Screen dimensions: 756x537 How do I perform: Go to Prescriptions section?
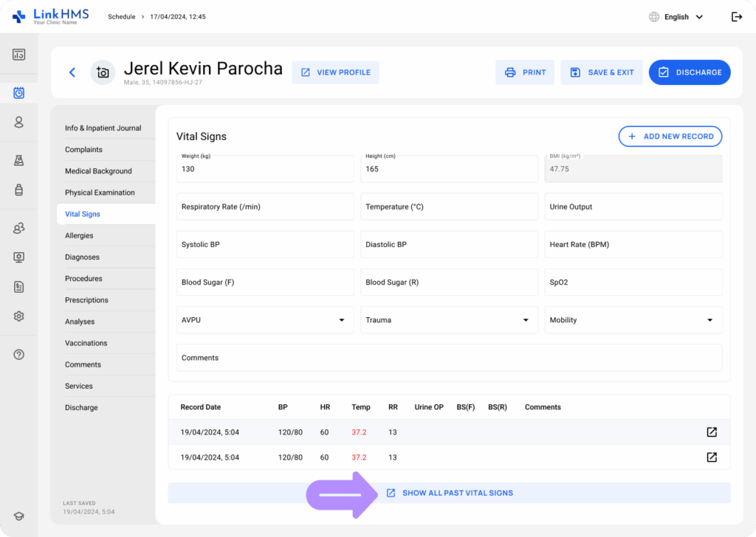(x=86, y=300)
